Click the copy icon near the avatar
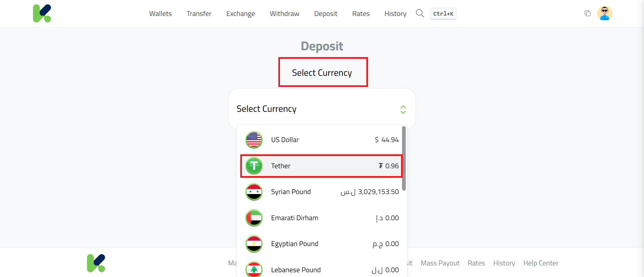This screenshot has width=644, height=277. (587, 13)
